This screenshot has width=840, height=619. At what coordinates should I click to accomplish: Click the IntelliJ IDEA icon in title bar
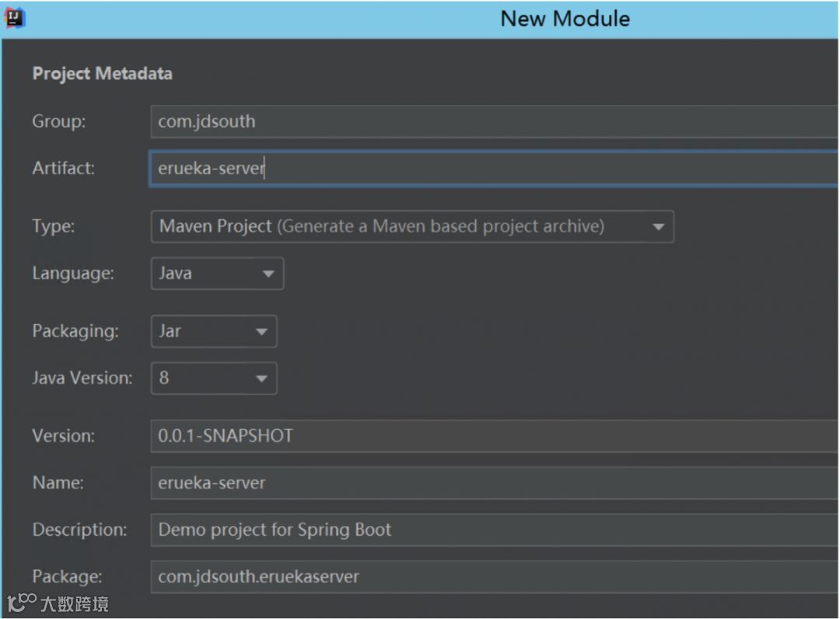(16, 18)
